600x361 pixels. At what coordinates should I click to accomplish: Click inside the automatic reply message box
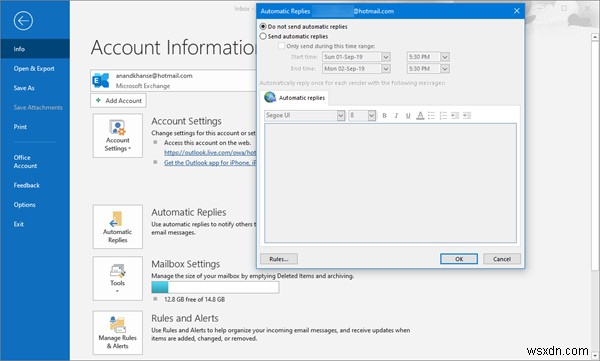(x=390, y=183)
